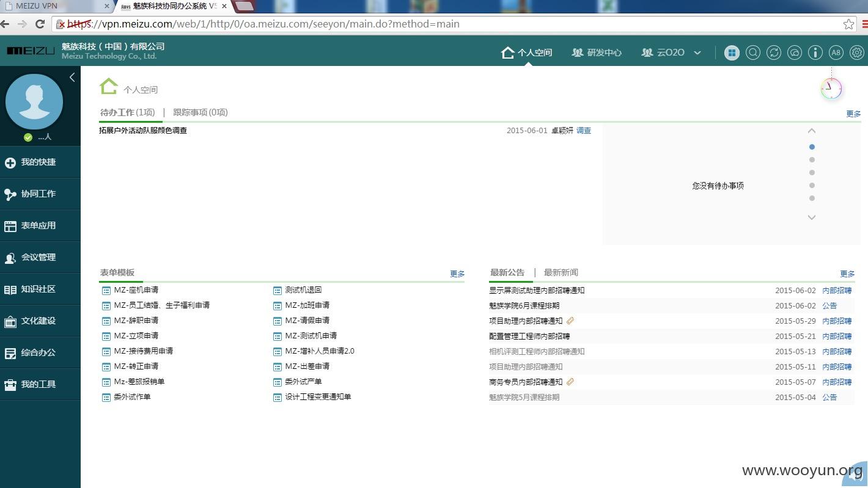This screenshot has height=488, width=868.
Task: Switch to 个人空间 in top navigation
Action: pos(526,53)
